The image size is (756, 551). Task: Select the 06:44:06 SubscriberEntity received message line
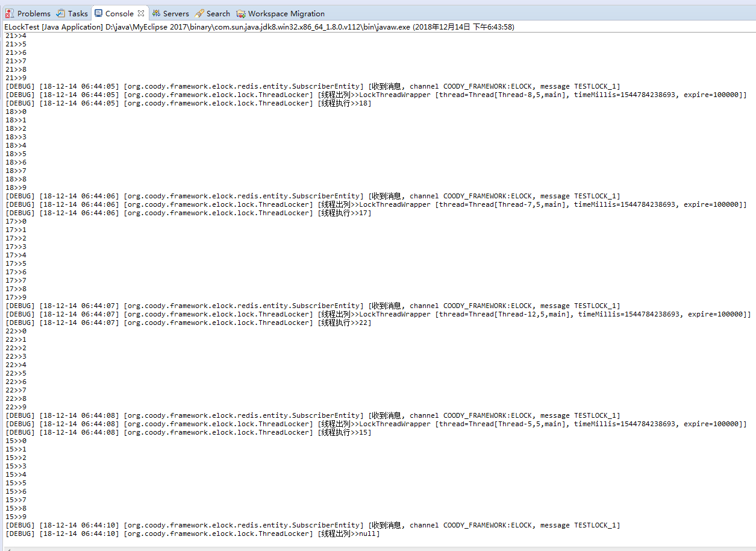point(313,196)
